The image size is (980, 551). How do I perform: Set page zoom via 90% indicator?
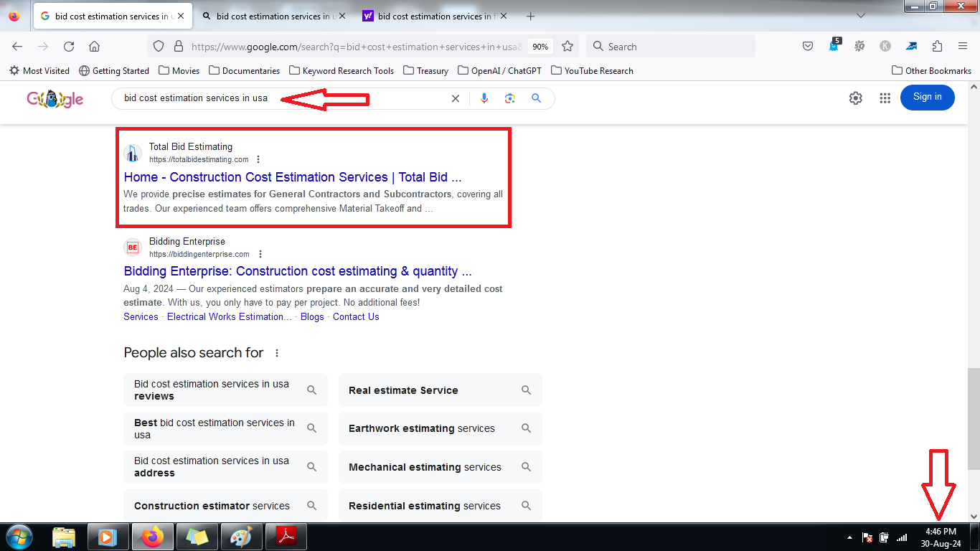point(540,47)
